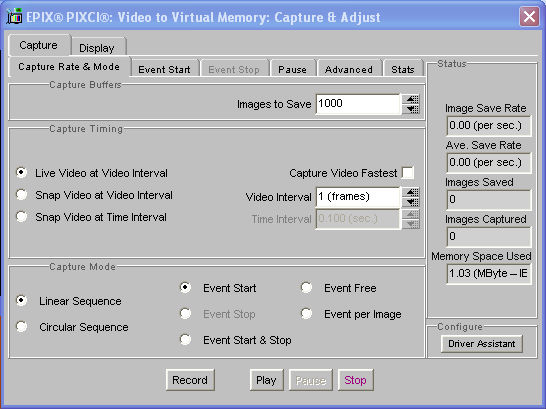Enable the Capture Video Fastest checkbox
Viewport: 546px width, 409px height.
(x=408, y=173)
